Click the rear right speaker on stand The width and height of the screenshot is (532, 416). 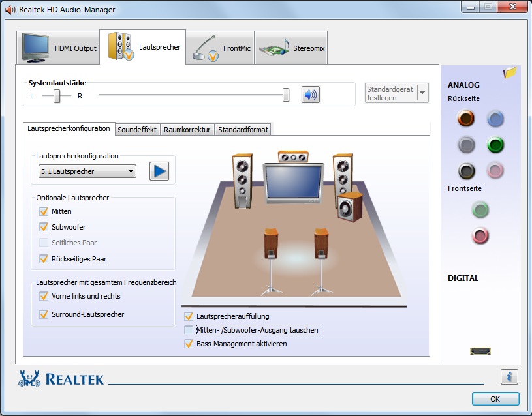coord(321,261)
